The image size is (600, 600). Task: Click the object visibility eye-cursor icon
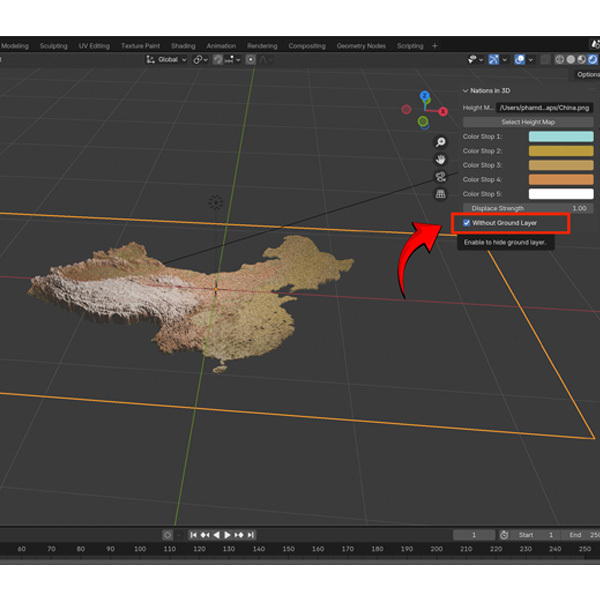pyautogui.click(x=473, y=60)
